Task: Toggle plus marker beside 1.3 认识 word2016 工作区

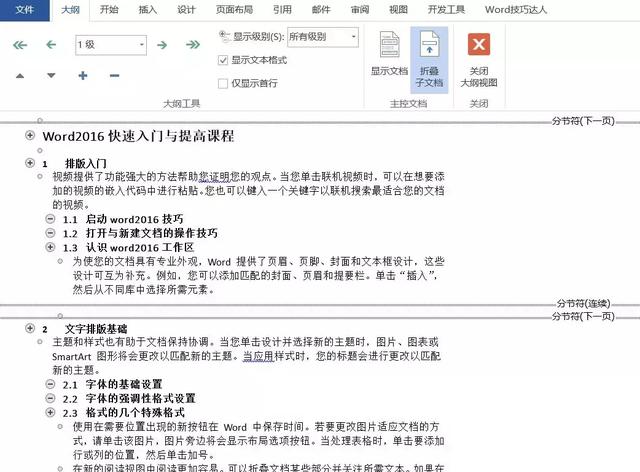Action: tap(50, 247)
